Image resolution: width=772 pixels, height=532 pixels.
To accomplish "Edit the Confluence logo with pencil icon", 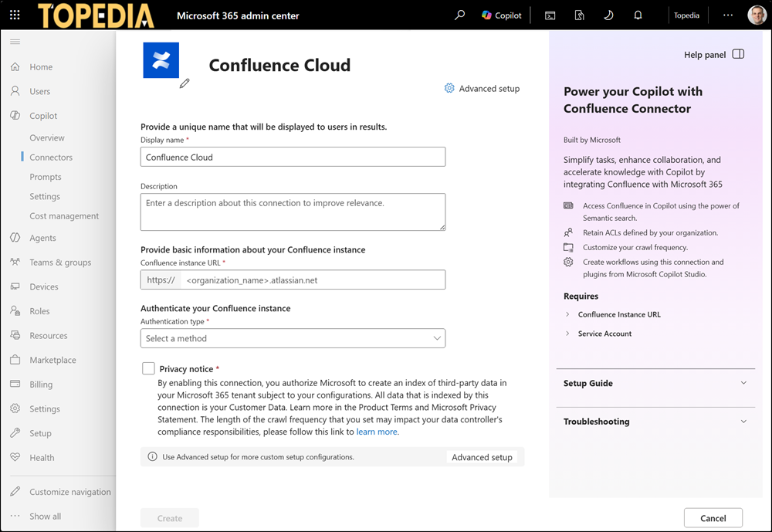I will 185,83.
